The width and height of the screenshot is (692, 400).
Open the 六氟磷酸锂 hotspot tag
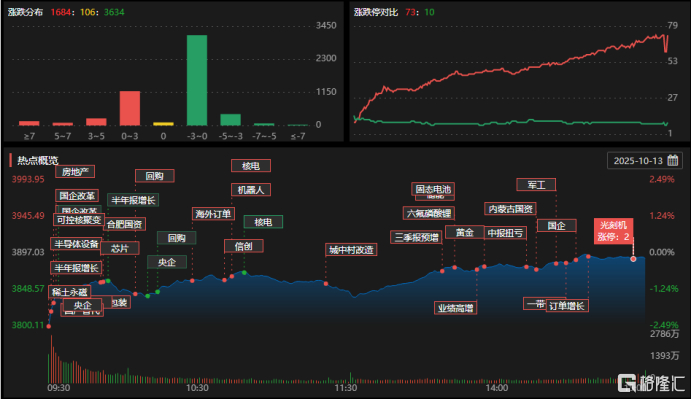428,213
